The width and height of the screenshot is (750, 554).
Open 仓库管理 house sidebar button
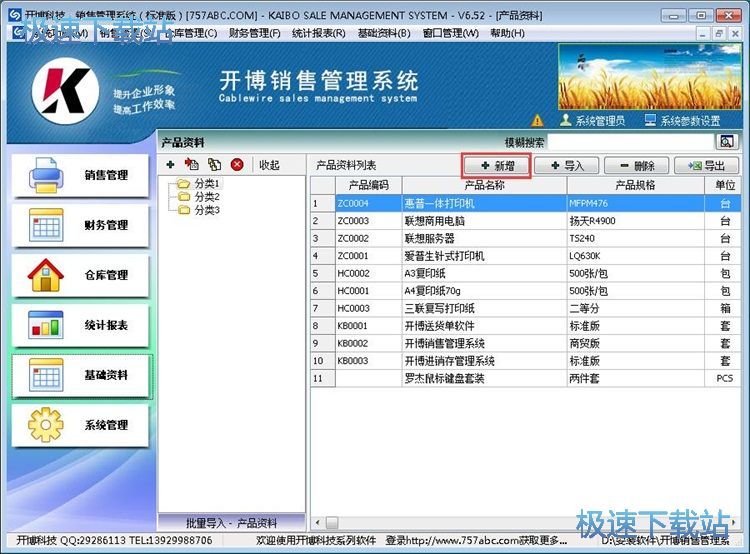tap(80, 275)
